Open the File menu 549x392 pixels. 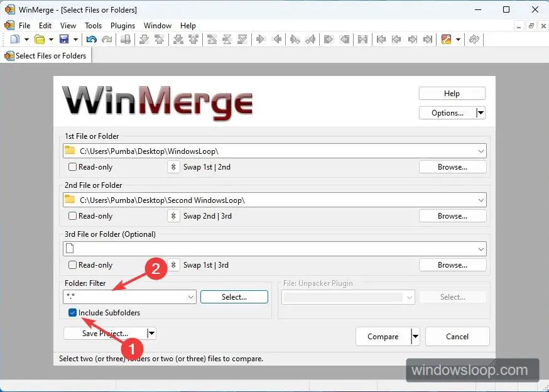click(24, 26)
